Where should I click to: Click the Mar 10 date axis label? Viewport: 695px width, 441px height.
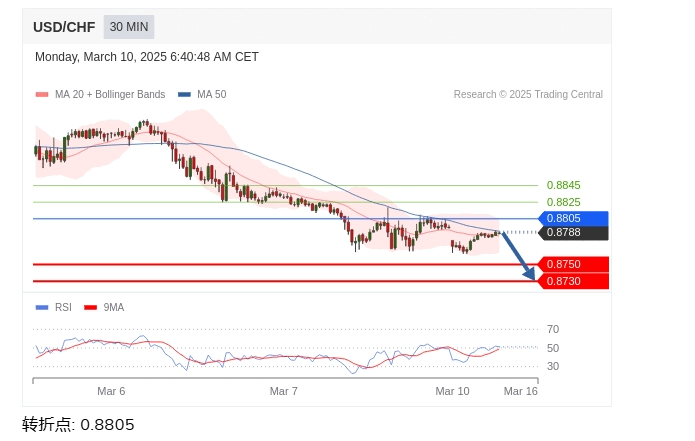click(452, 391)
